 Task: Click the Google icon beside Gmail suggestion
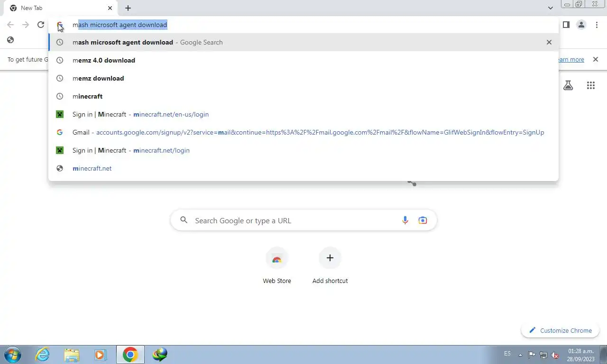tap(60, 132)
